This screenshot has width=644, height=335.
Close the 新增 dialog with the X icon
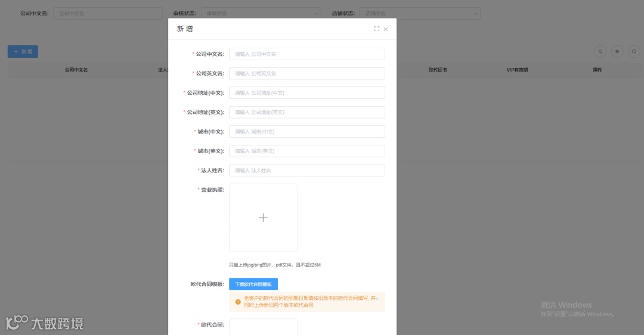[x=386, y=29]
